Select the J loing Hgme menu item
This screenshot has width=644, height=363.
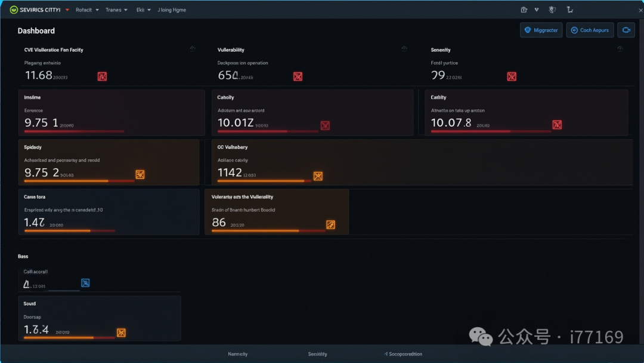(x=172, y=10)
